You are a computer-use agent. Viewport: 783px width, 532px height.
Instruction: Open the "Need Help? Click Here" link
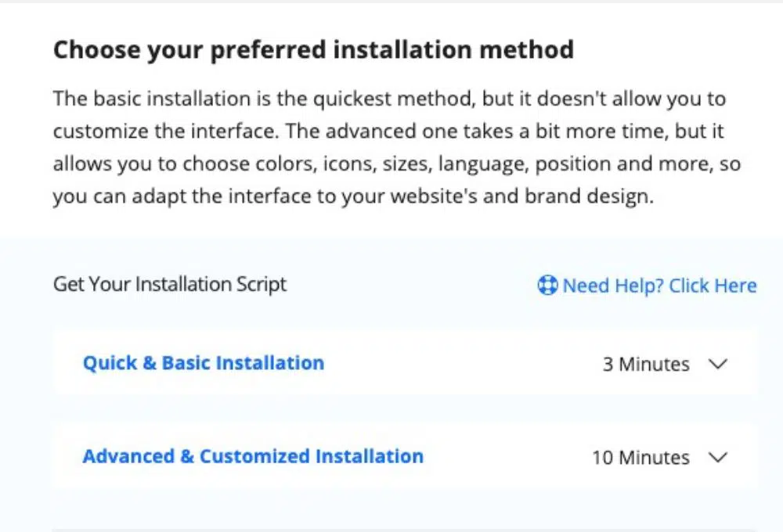click(659, 286)
